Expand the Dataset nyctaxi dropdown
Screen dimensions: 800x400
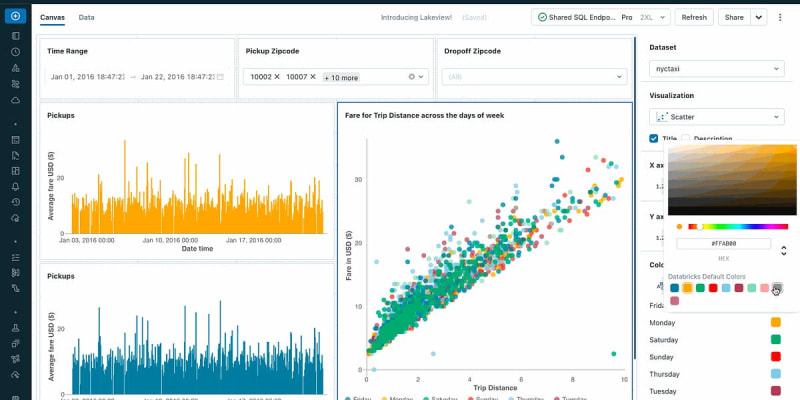[x=716, y=68]
